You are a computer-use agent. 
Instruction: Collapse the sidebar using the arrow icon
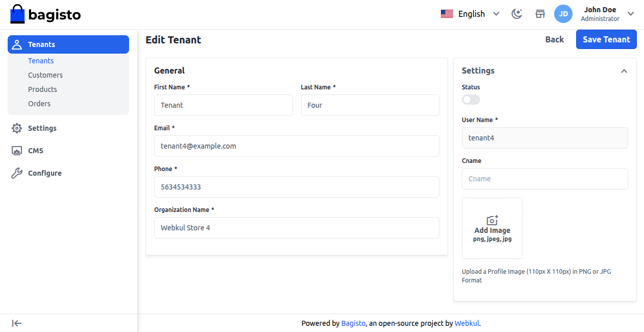16,323
